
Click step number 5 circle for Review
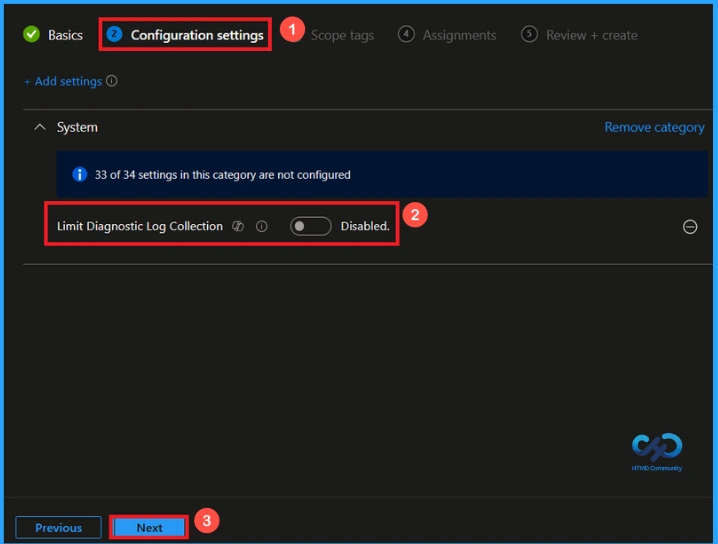click(529, 34)
